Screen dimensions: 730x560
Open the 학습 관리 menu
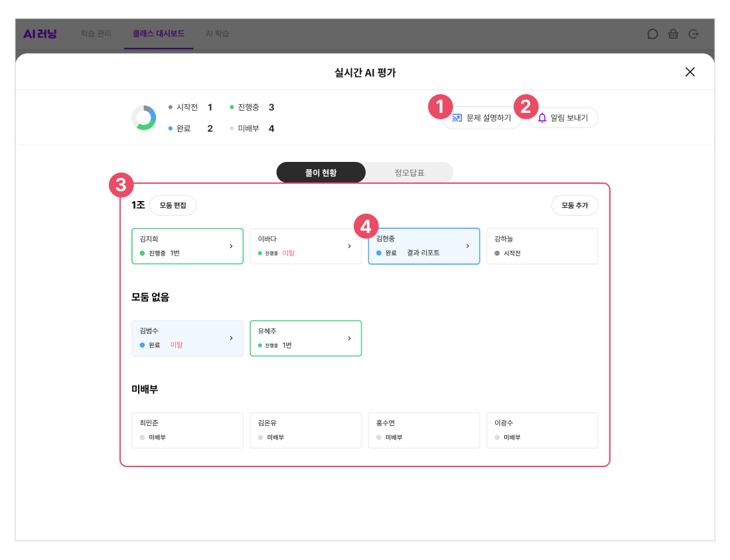[x=96, y=34]
